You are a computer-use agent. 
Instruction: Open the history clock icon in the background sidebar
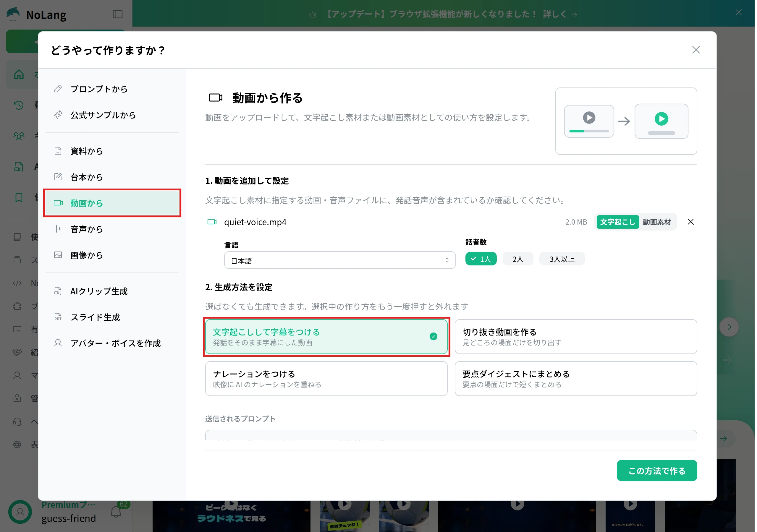[19, 105]
